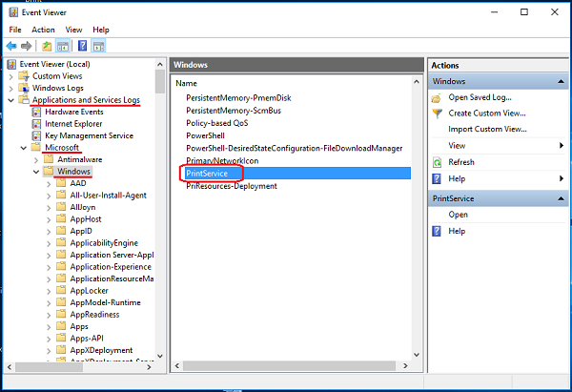572x392 pixels.
Task: Select PersistentMemory-PmemDisk entry
Action: [238, 98]
